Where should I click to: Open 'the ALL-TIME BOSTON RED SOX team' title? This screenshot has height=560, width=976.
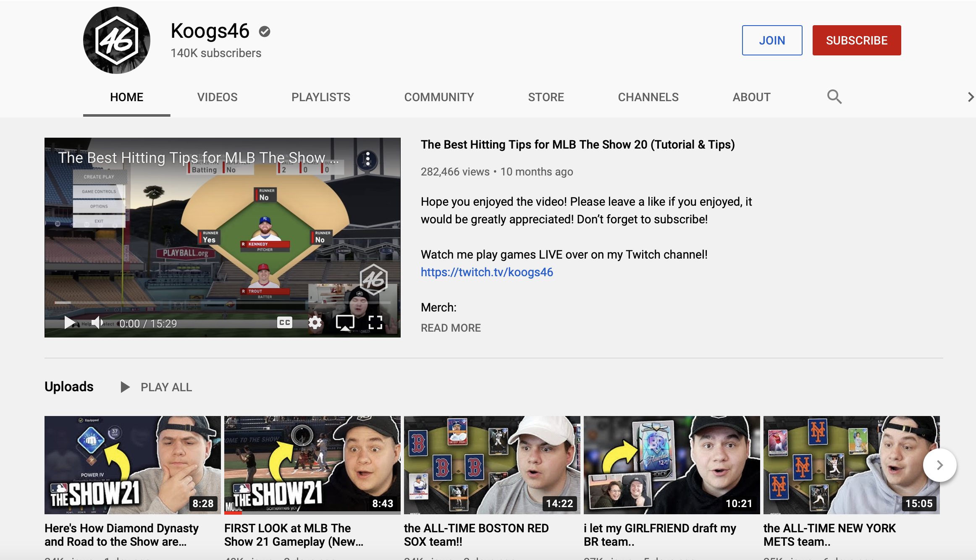coord(476,535)
